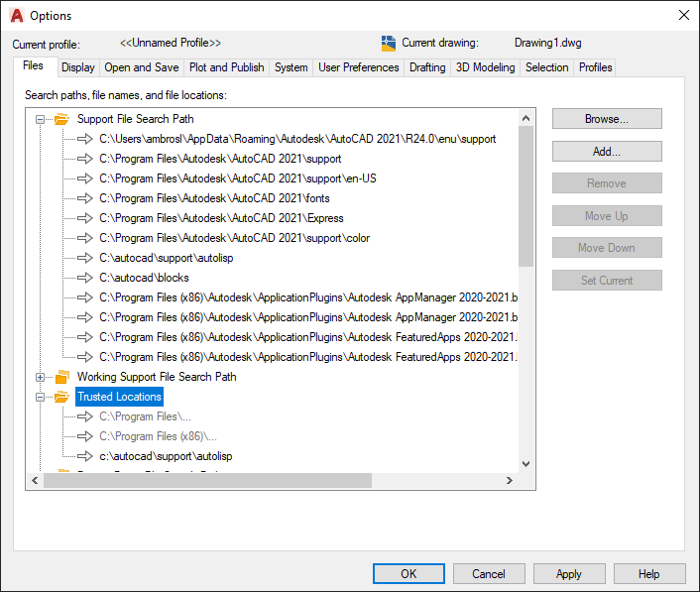This screenshot has width=700, height=592.
Task: Select the Support File Search Path label
Action: click(x=135, y=119)
